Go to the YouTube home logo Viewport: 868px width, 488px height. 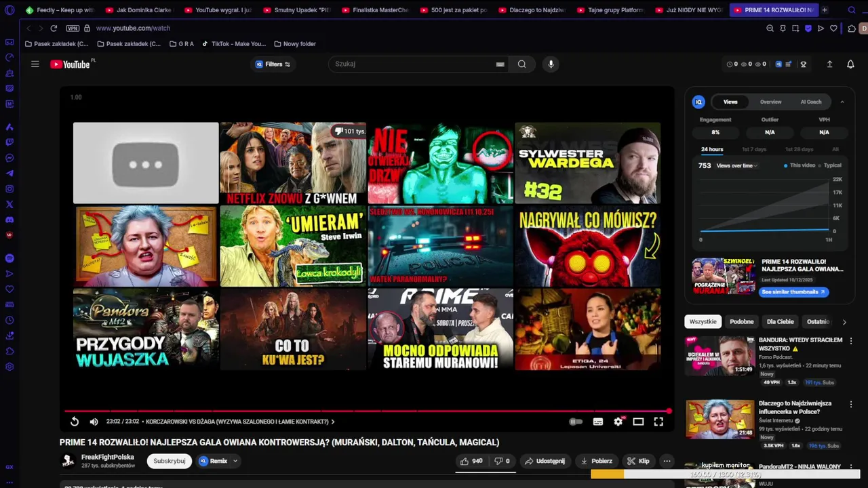tap(71, 64)
